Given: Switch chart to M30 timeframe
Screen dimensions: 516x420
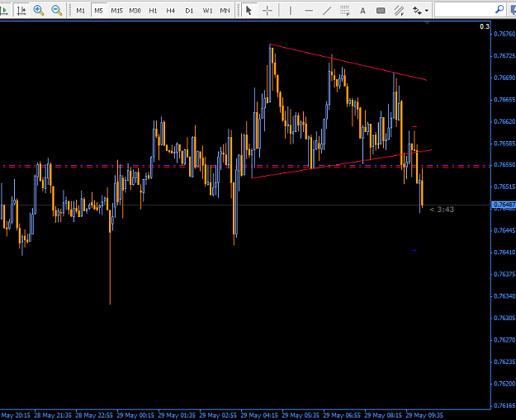Looking at the screenshot, I should point(135,11).
